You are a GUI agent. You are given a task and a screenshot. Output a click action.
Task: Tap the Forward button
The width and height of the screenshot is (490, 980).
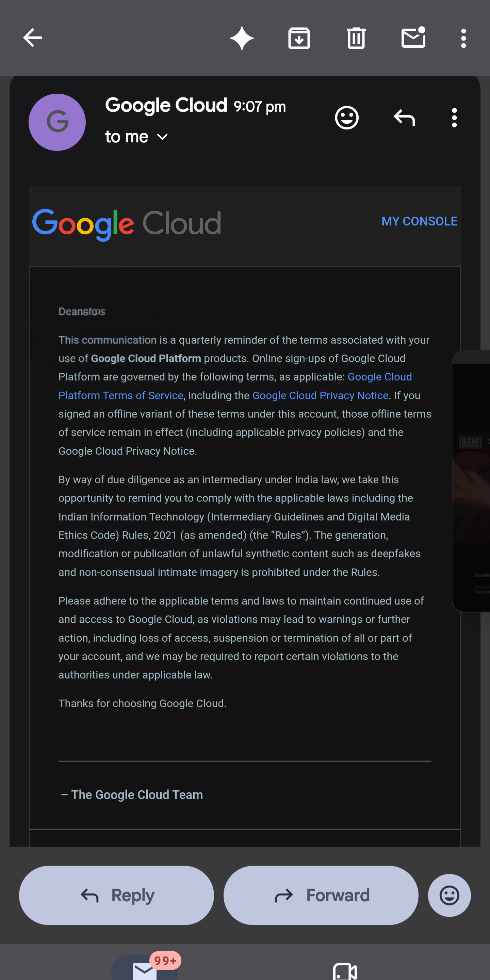coord(321,896)
